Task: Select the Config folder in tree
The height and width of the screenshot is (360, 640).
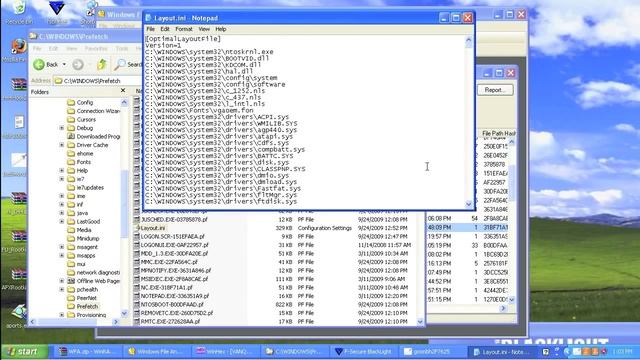Action: click(84, 102)
